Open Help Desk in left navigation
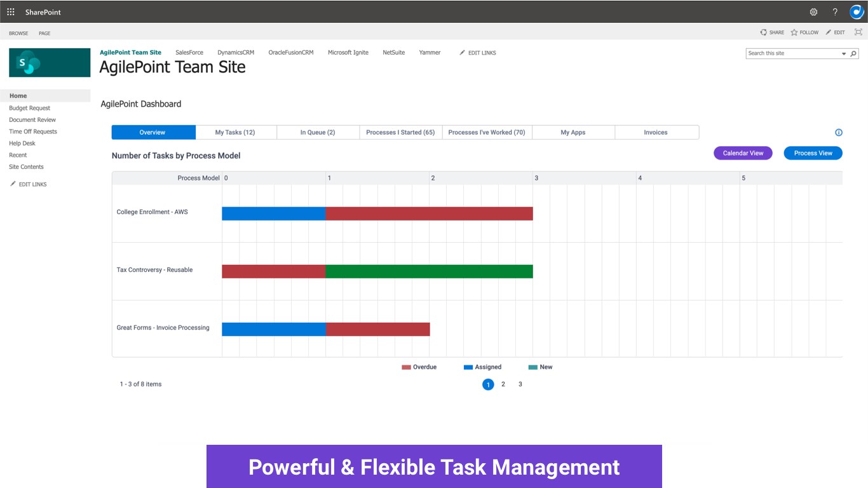The height and width of the screenshot is (488, 868). point(22,144)
